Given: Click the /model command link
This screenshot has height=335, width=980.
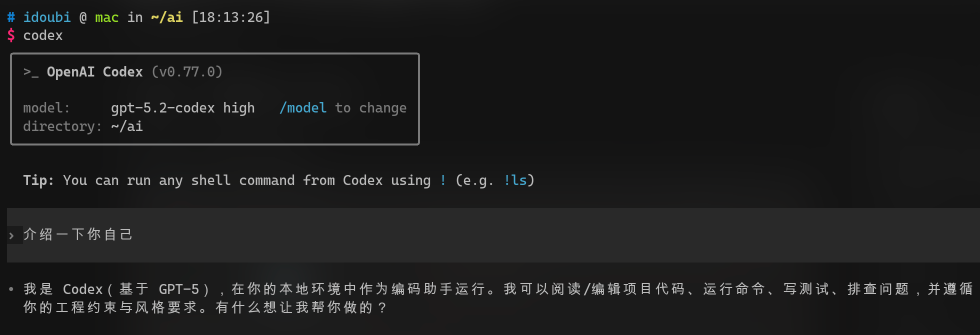Looking at the screenshot, I should [303, 108].
